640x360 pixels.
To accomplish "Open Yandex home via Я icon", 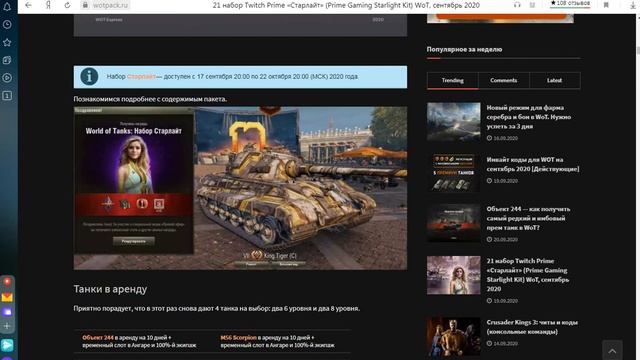I will point(48,5).
